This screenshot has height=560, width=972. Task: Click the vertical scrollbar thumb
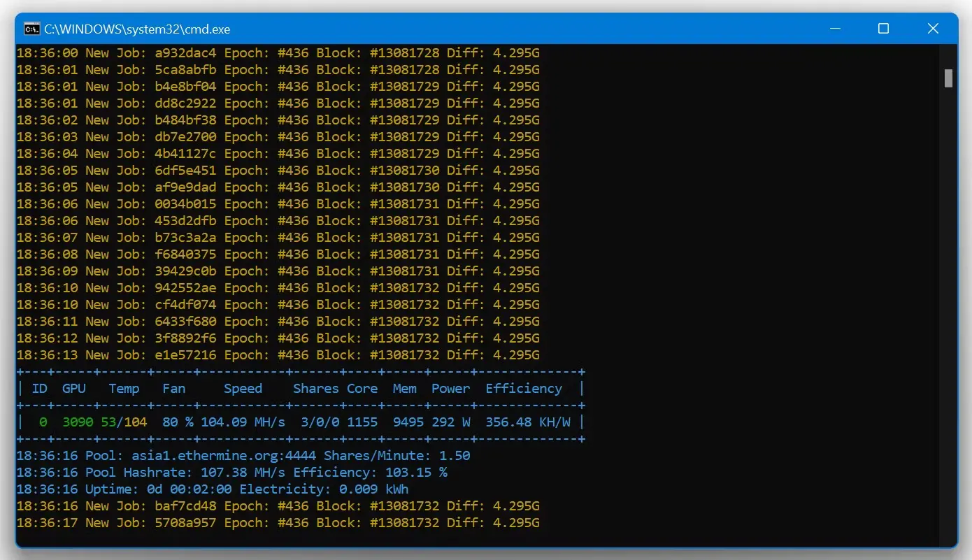948,78
